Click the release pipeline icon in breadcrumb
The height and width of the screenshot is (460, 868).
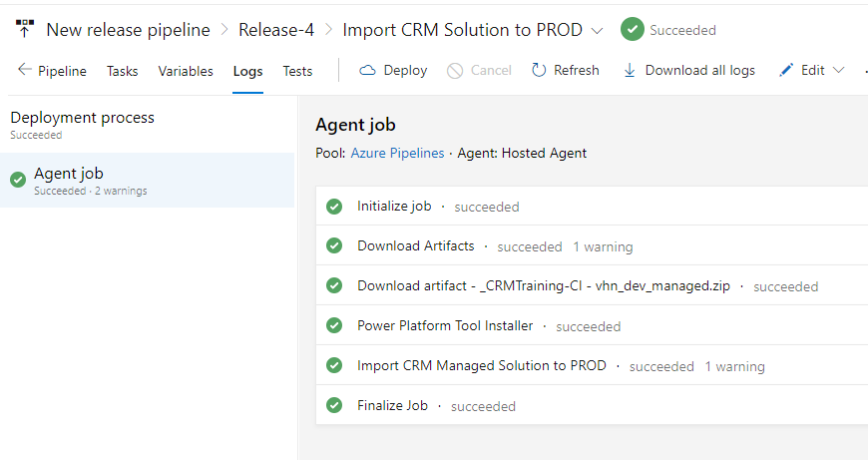(x=25, y=29)
